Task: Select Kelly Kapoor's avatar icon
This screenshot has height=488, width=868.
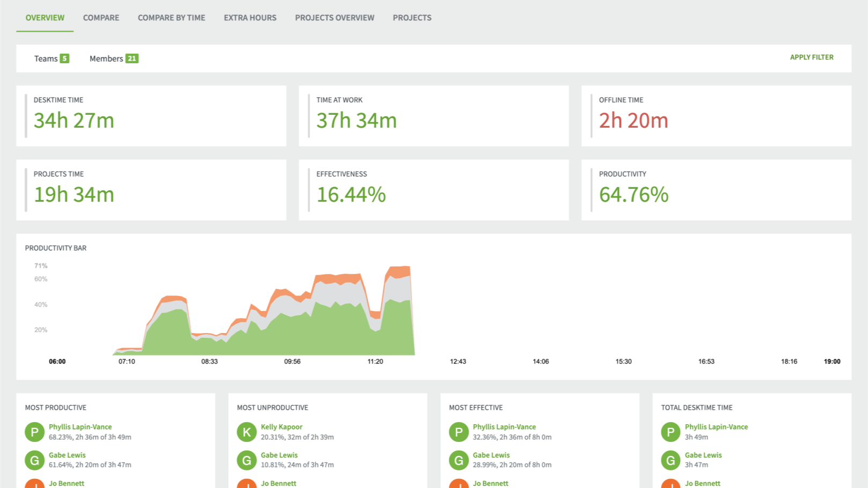Action: pyautogui.click(x=246, y=432)
